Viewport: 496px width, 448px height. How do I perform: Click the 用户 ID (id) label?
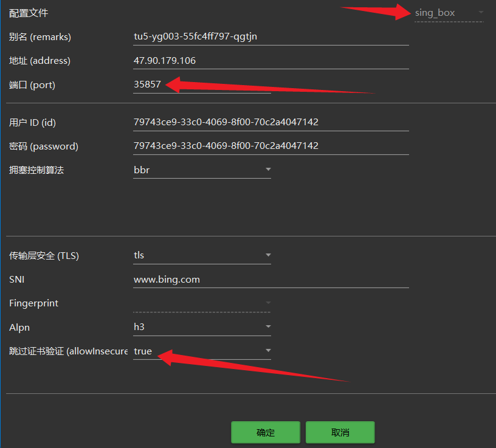tap(32, 122)
